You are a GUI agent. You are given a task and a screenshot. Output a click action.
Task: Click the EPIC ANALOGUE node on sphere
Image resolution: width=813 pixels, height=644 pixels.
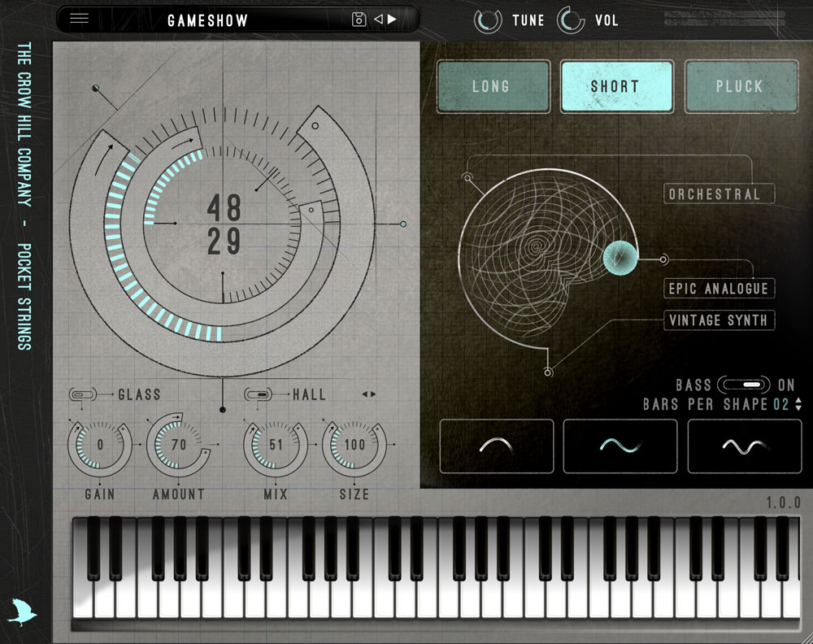(x=663, y=259)
